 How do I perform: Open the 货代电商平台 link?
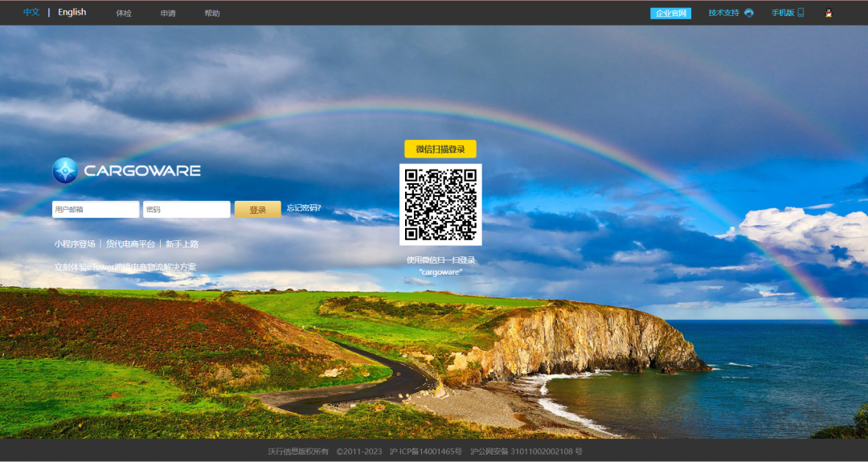(130, 244)
